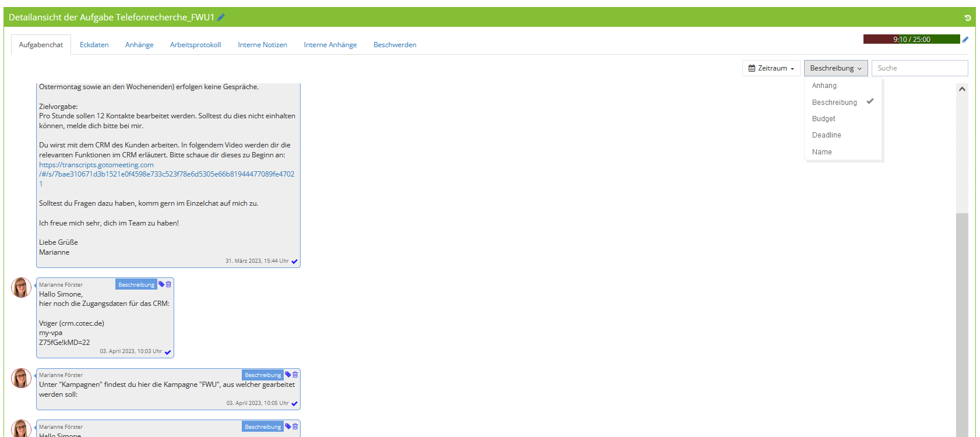This screenshot has width=980, height=437.
Task: Open the Arbeitsprotokoll tab
Action: [196, 45]
